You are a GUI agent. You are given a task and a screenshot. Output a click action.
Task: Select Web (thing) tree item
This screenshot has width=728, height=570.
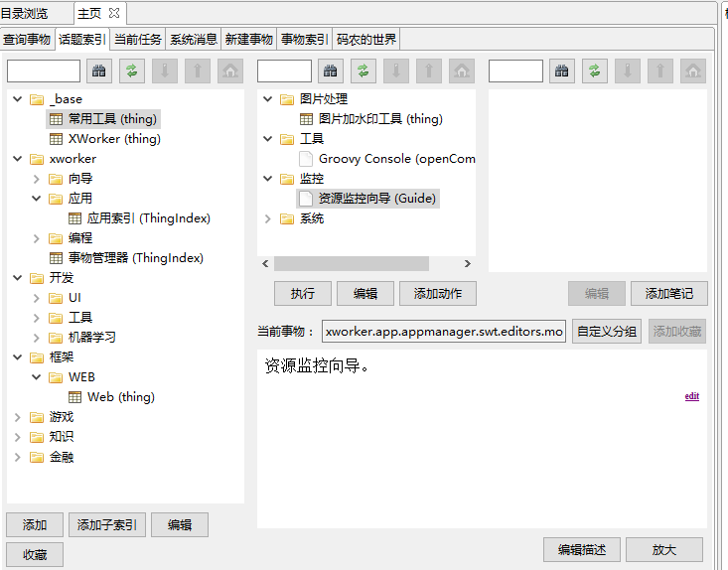(x=111, y=397)
